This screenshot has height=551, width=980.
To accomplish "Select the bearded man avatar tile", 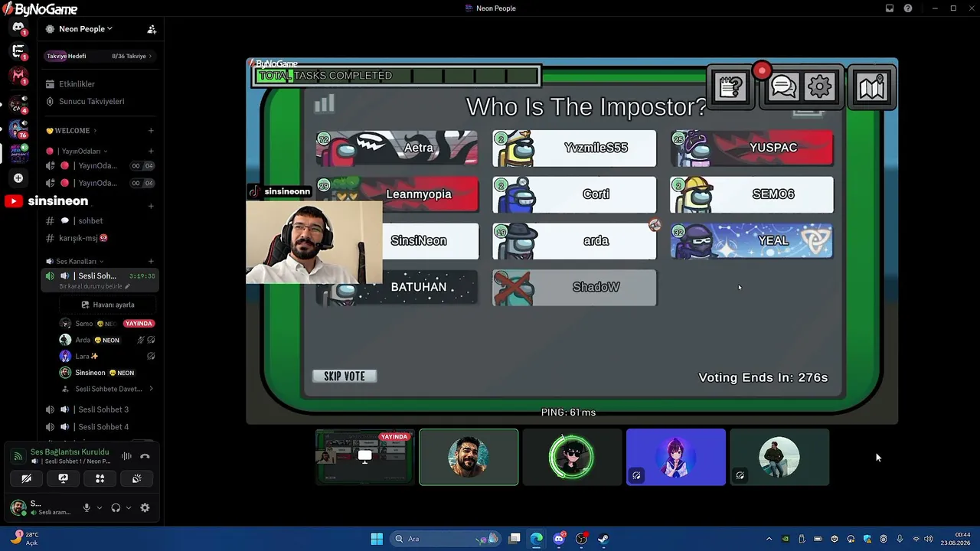I will click(469, 457).
